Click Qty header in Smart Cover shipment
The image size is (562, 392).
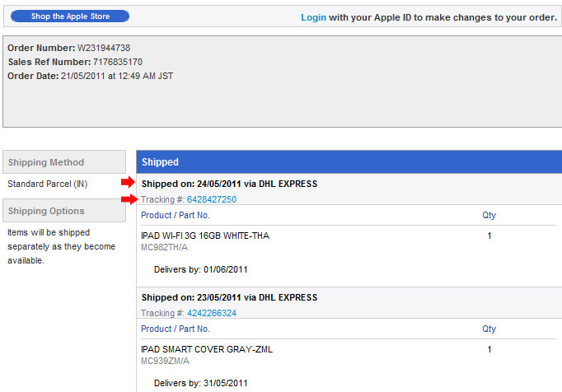pyautogui.click(x=489, y=329)
